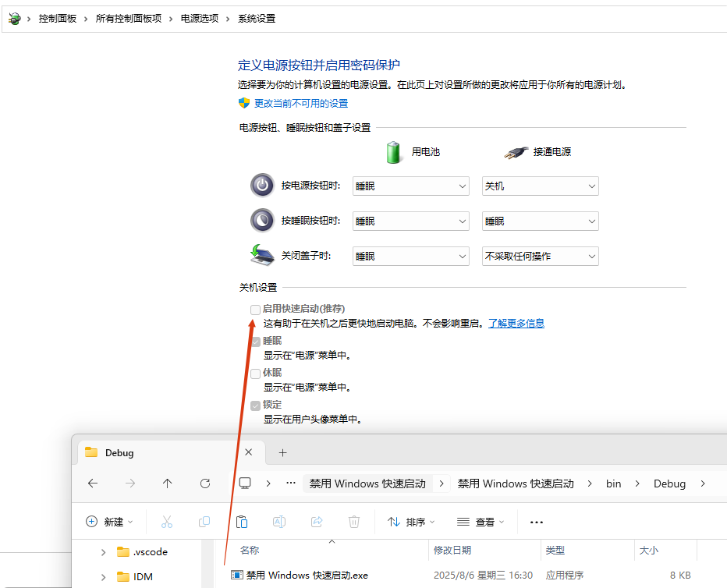Screen dimensions: 727x588
Task: Click 更改当前不可用的设置 link
Action: pyautogui.click(x=301, y=103)
